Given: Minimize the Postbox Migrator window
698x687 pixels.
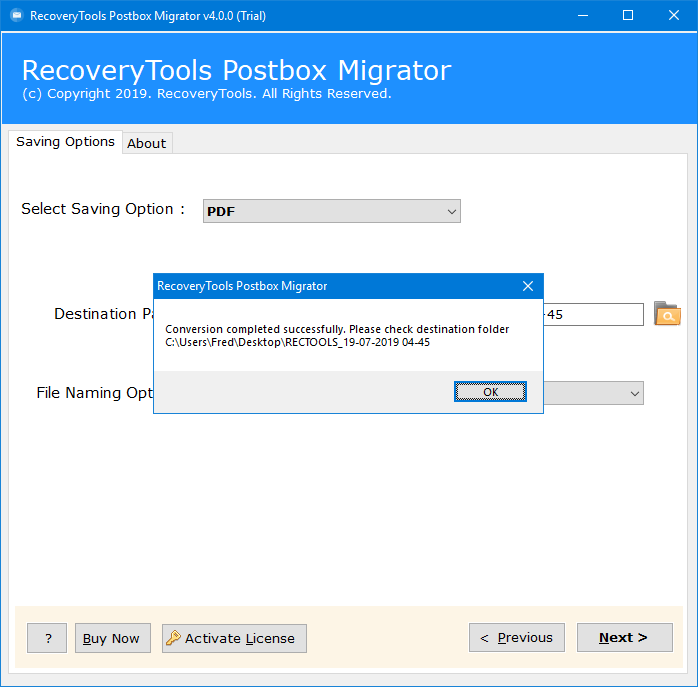Looking at the screenshot, I should click(x=583, y=16).
